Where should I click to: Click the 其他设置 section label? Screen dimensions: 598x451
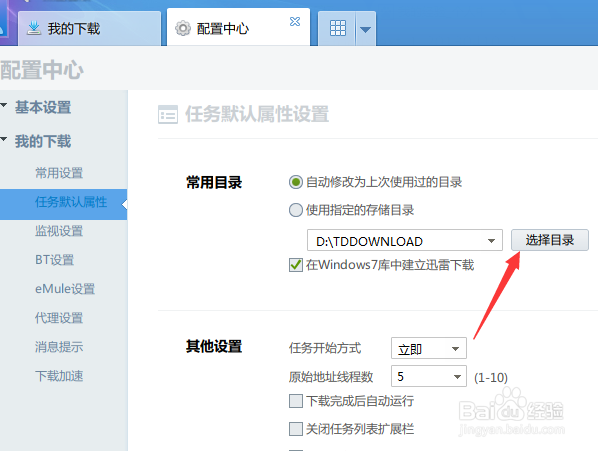coord(214,347)
